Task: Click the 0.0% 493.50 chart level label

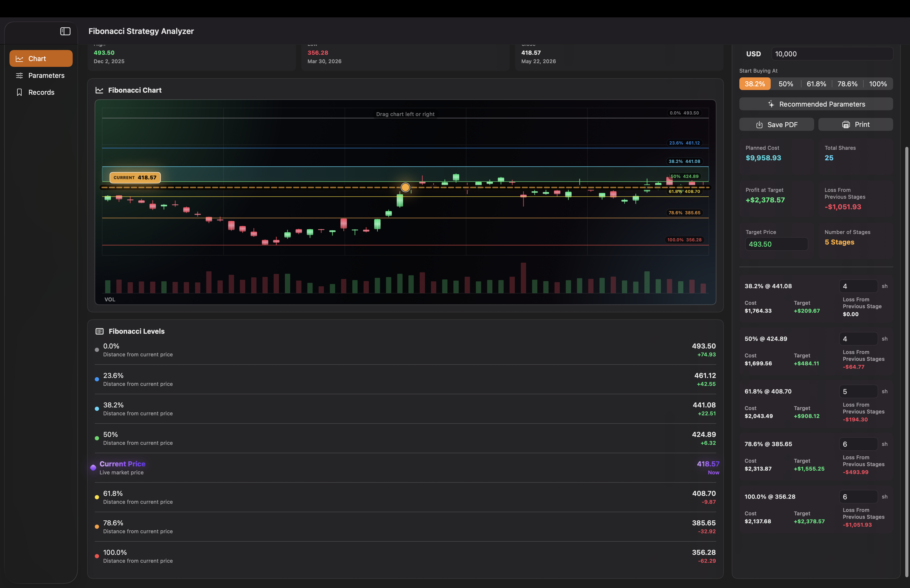Action: coord(684,113)
